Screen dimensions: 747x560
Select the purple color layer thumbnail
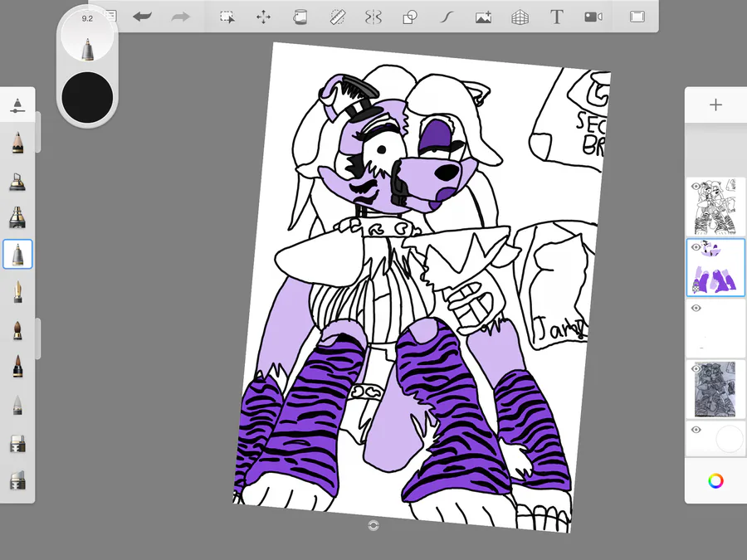point(715,268)
